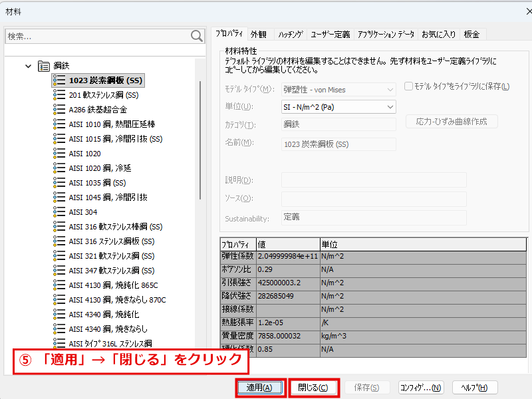Image resolution: width=532 pixels, height=399 pixels.
Task: Click the 適用(A) button
Action: 260,388
